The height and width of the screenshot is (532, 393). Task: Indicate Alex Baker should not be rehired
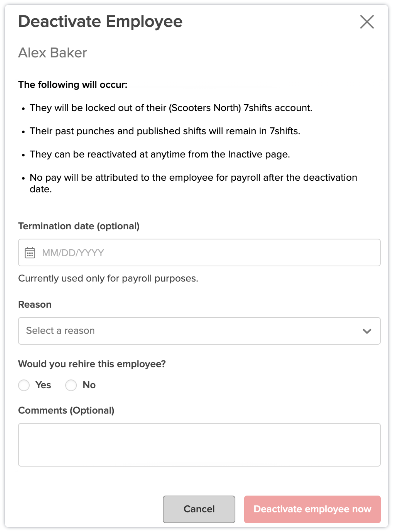(x=71, y=385)
